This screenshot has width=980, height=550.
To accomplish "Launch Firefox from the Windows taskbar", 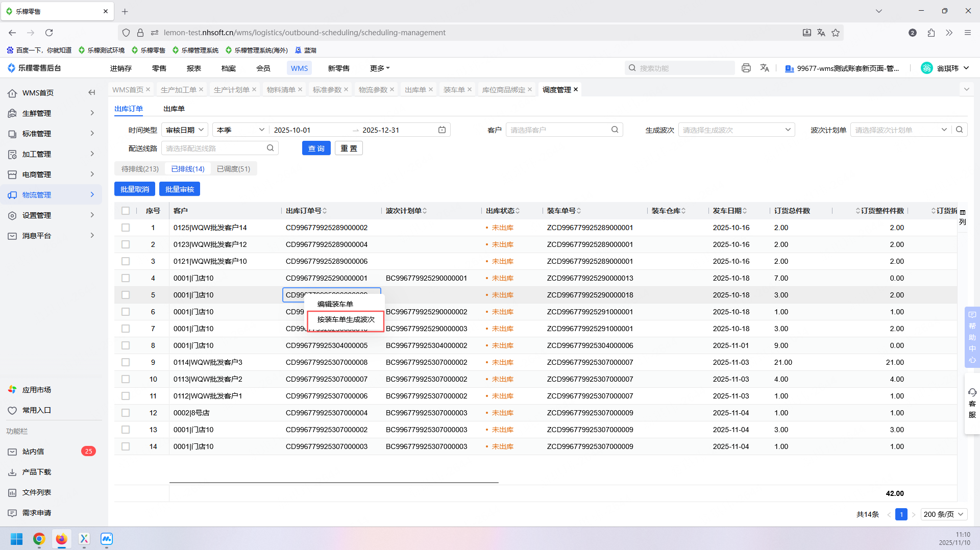I will 61,539.
